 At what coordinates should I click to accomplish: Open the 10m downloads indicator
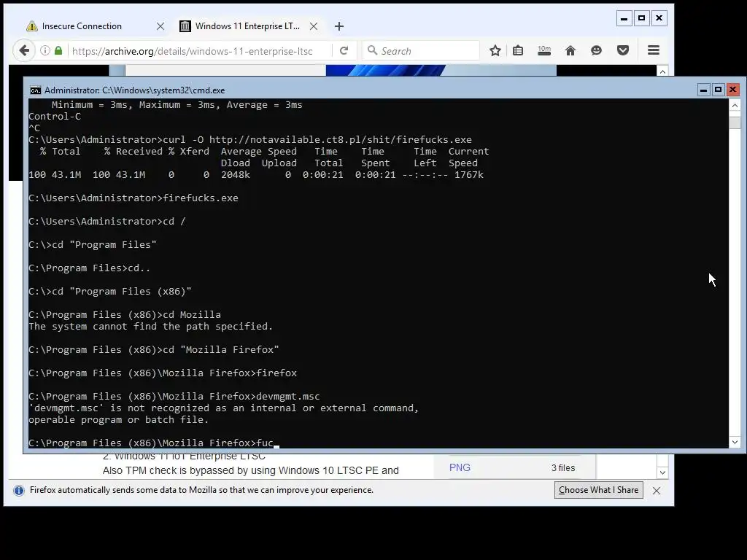point(544,50)
